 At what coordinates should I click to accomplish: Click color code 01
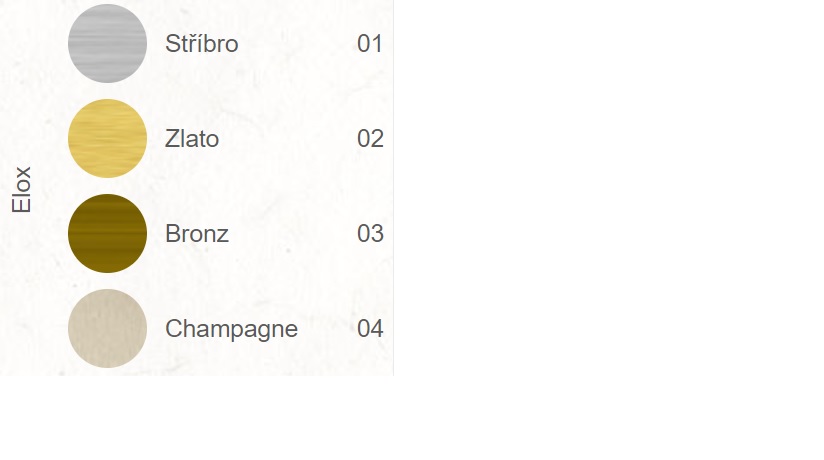click(370, 44)
